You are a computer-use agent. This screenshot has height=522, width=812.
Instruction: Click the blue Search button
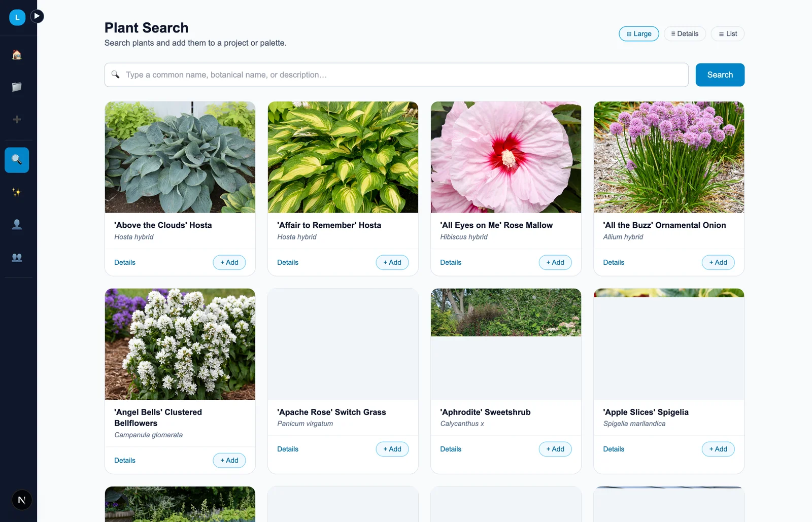pos(720,75)
